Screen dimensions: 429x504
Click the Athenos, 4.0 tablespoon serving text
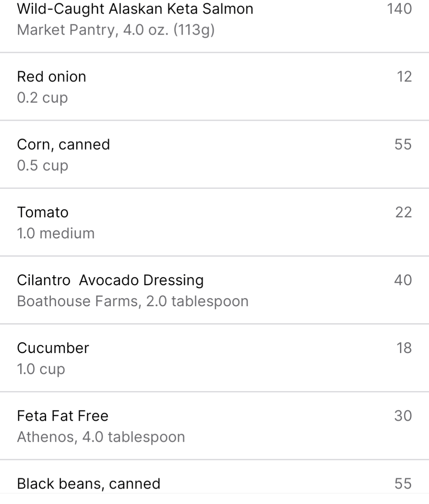coord(101,437)
